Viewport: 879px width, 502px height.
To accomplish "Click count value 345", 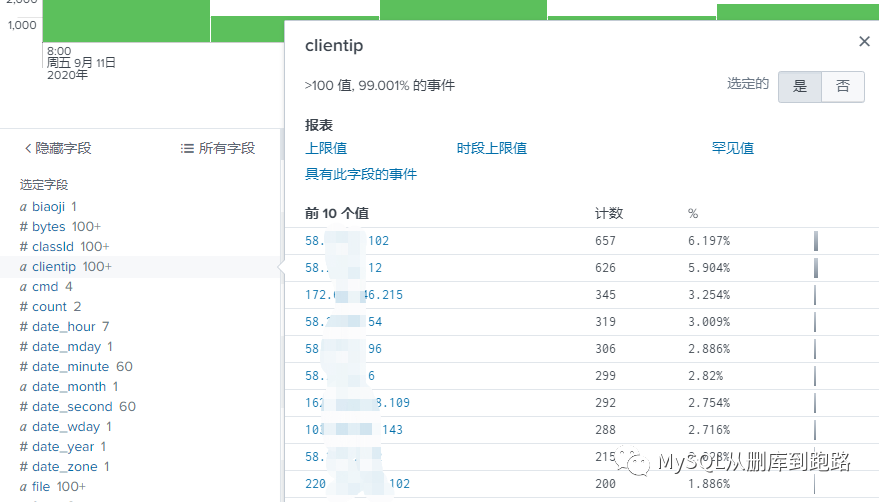I will coord(605,294).
